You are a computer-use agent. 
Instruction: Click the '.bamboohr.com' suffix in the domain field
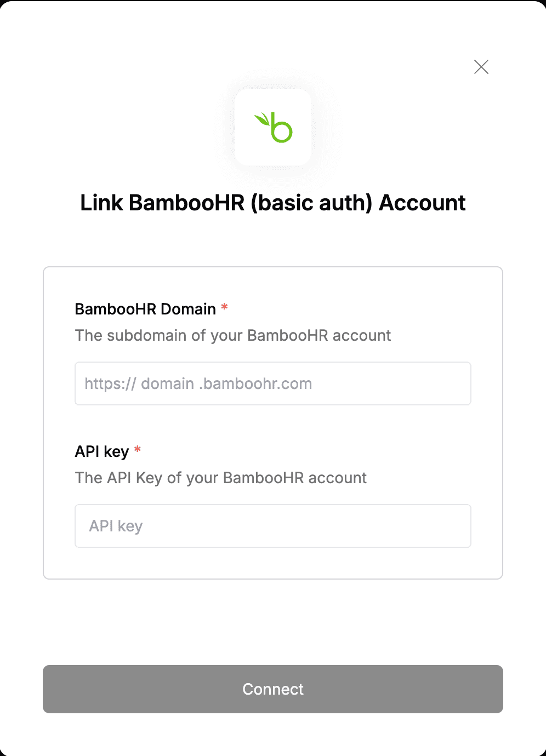click(255, 383)
